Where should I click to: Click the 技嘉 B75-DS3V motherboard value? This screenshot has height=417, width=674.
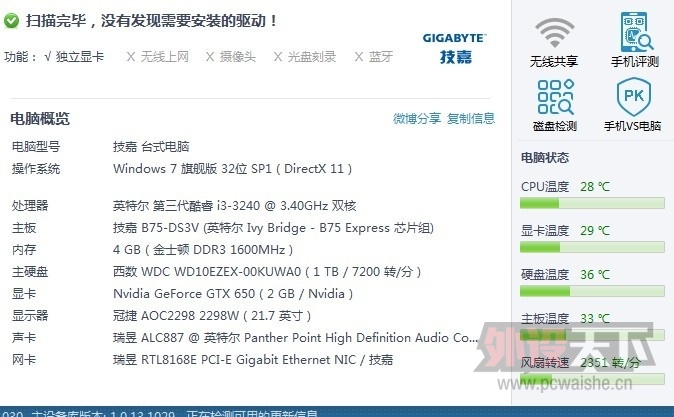pos(273,227)
